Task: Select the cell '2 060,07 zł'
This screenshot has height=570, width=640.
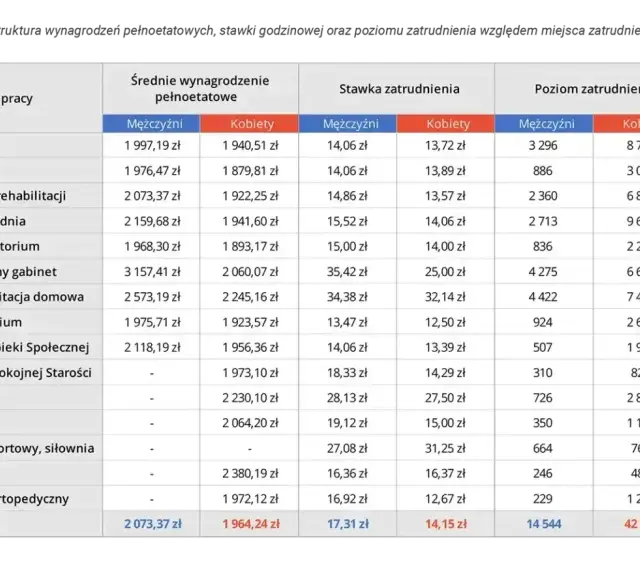Action: [x=250, y=272]
